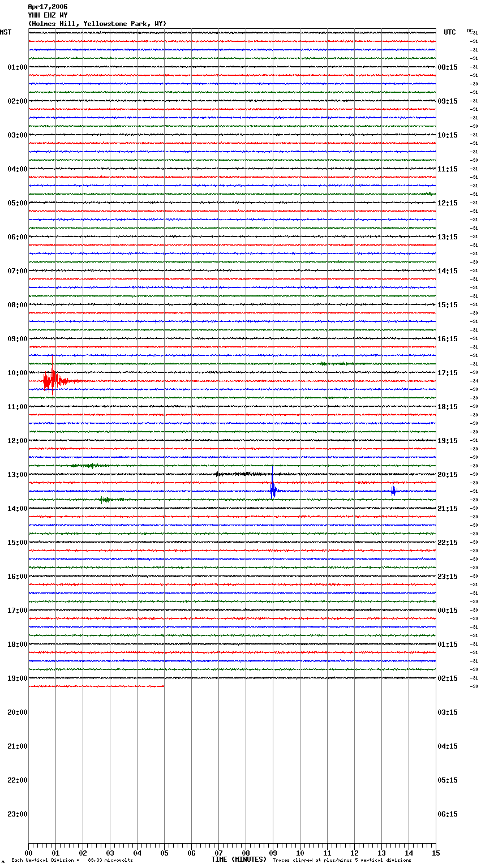Click minute '11' on the bottom axis
The image size is (481, 868).
327,853
